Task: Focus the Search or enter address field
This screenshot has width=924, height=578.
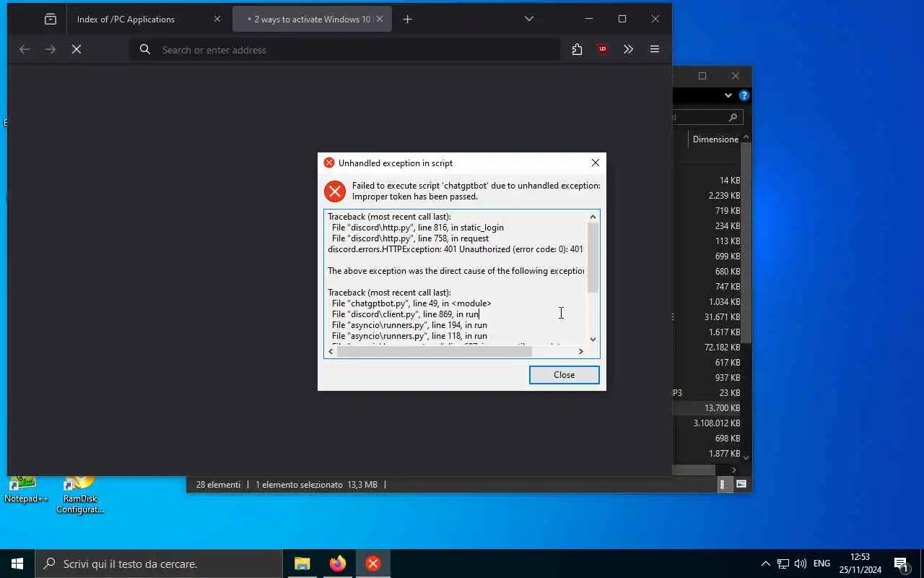Action: click(x=345, y=49)
